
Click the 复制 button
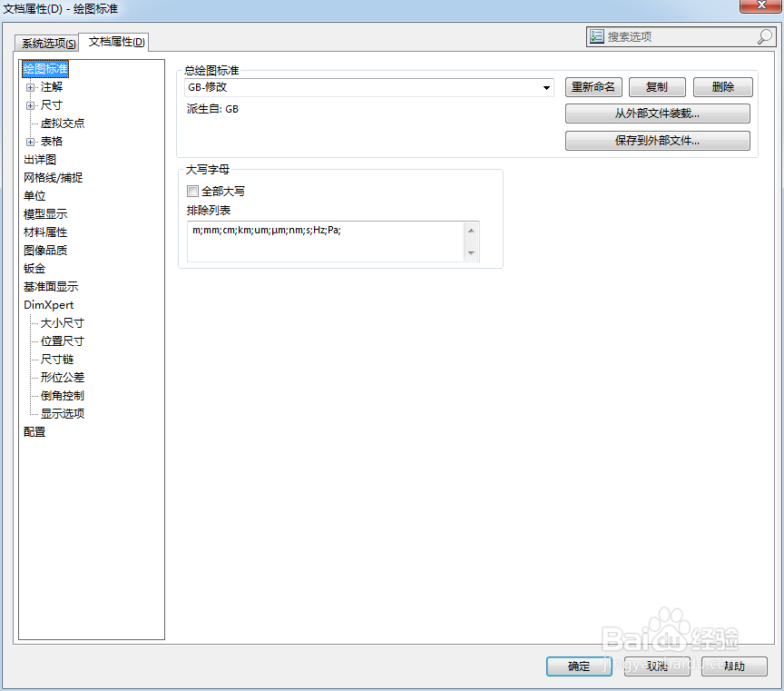click(657, 87)
